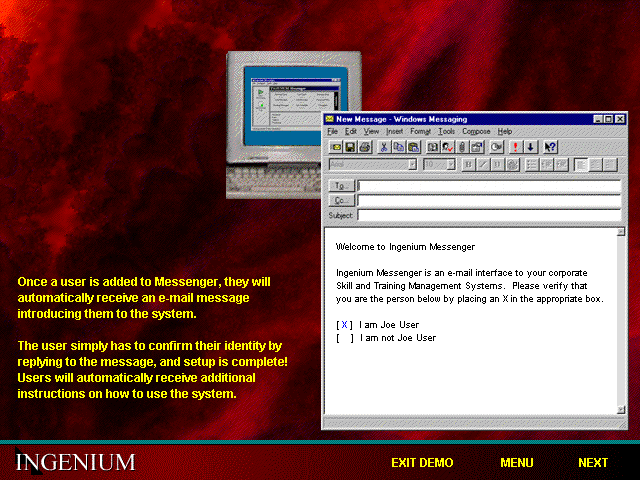This screenshot has height=480, width=640.
Task: Open the Tools menu
Action: click(446, 131)
